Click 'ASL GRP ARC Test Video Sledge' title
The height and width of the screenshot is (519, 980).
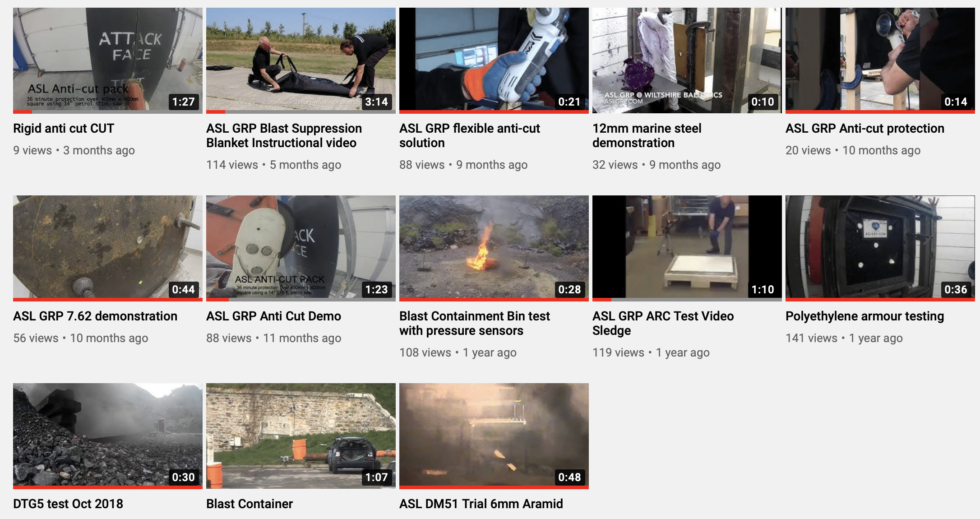point(663,323)
